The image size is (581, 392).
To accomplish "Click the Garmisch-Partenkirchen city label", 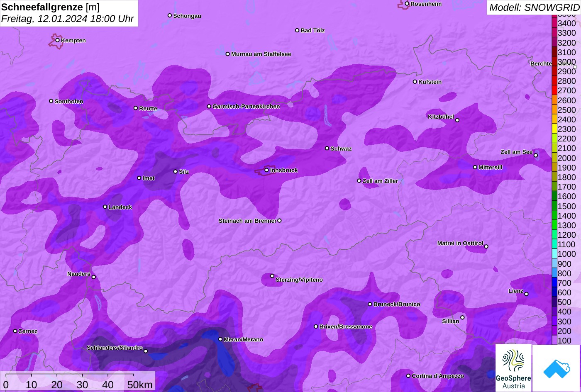I will 246,107.
